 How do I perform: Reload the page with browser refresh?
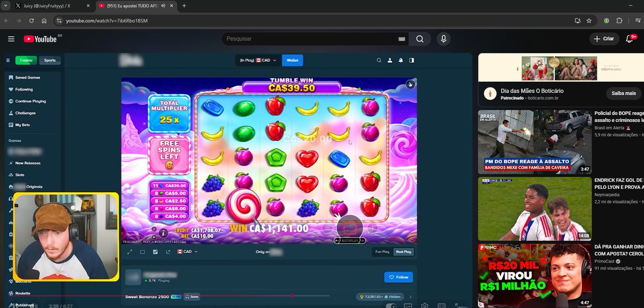[x=32, y=20]
